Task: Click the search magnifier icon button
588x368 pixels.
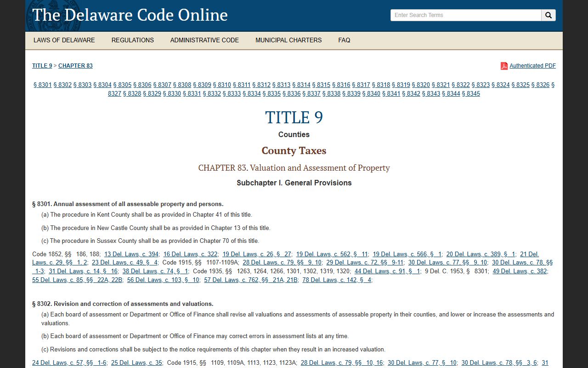Action: (x=548, y=15)
